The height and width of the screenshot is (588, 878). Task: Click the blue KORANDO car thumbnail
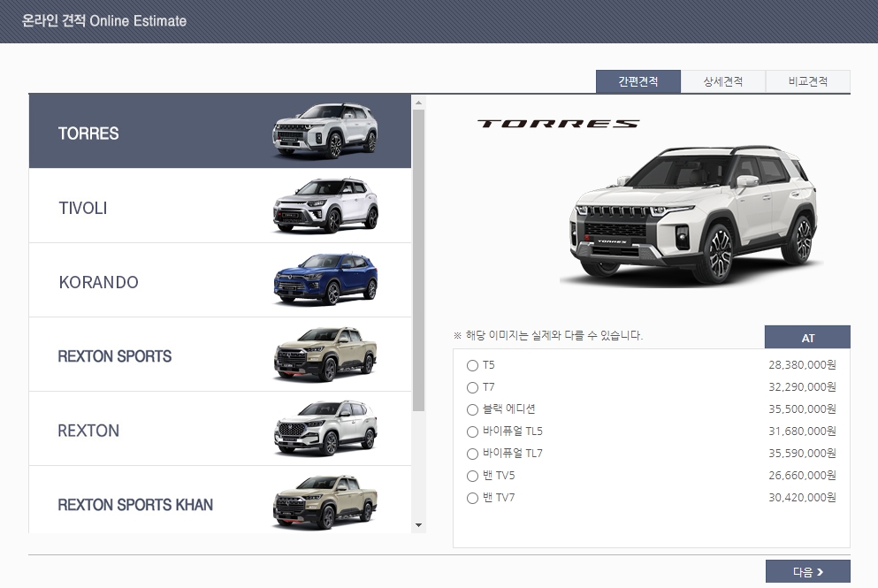(x=325, y=279)
